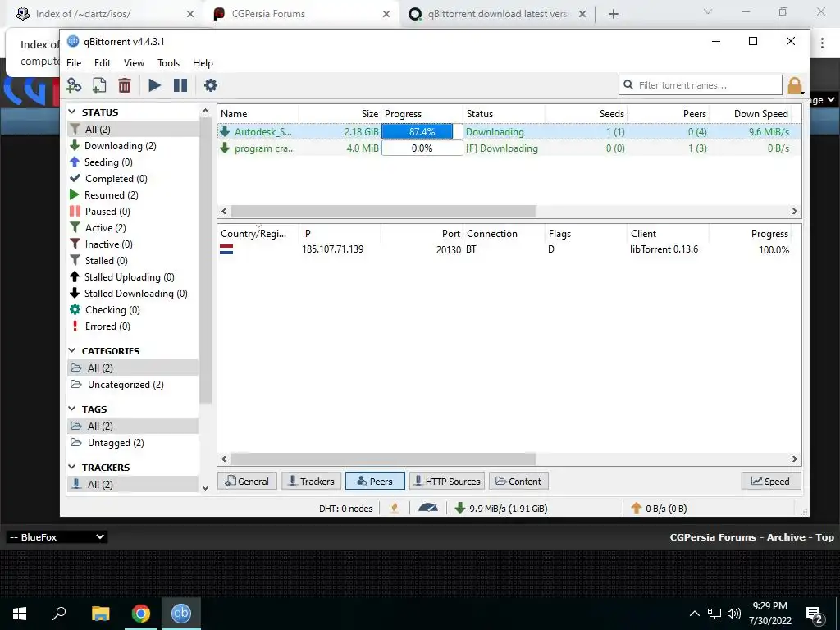
Task: Click the sidebar scroll down arrow
Action: click(x=205, y=487)
